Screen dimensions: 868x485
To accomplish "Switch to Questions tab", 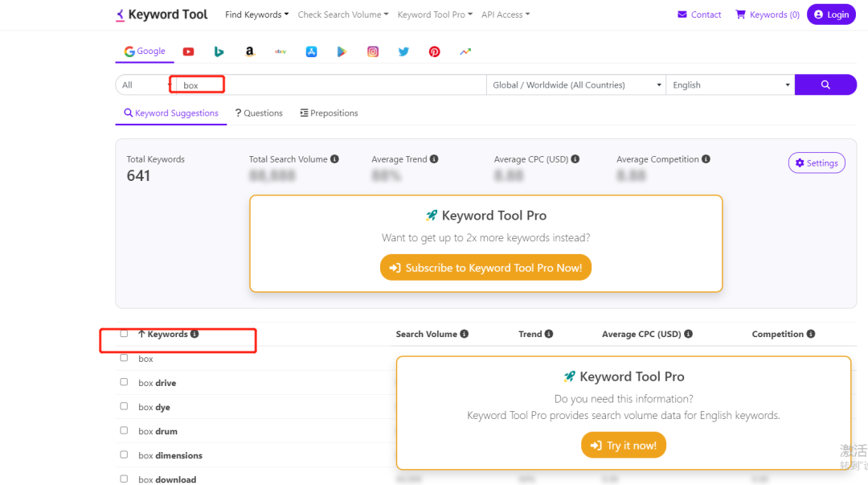I will point(259,113).
